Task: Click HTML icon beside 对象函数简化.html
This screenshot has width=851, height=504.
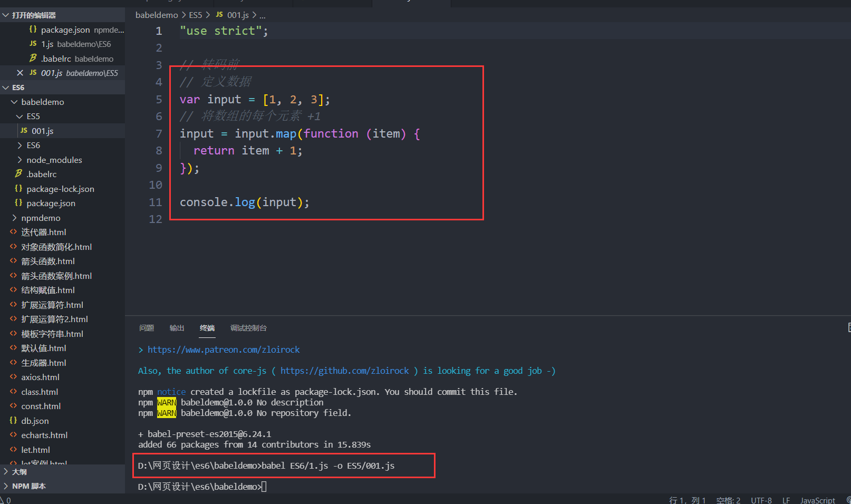Action: [x=13, y=246]
